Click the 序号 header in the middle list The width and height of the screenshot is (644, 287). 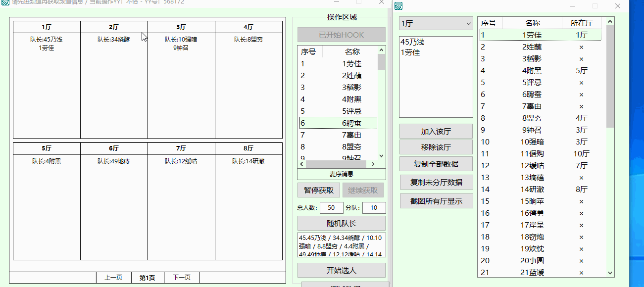coord(308,51)
